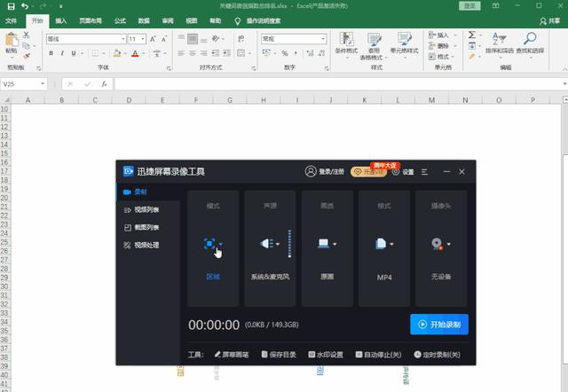Expand the recording mode dropdown arrow
568x392 pixels.
221,244
